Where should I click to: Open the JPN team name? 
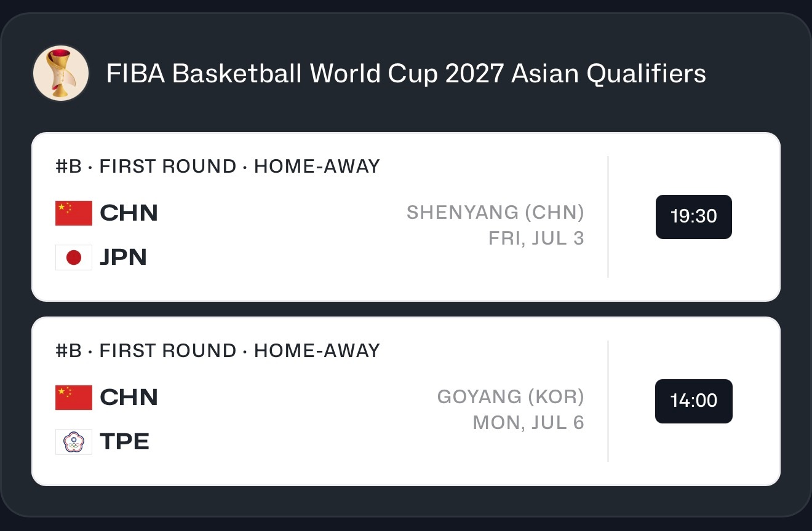pos(123,258)
